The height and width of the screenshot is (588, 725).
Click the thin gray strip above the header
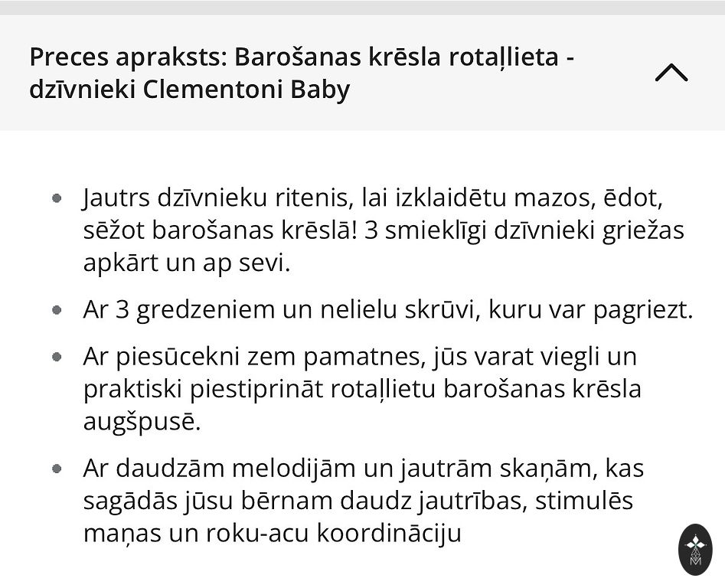pos(362,7)
